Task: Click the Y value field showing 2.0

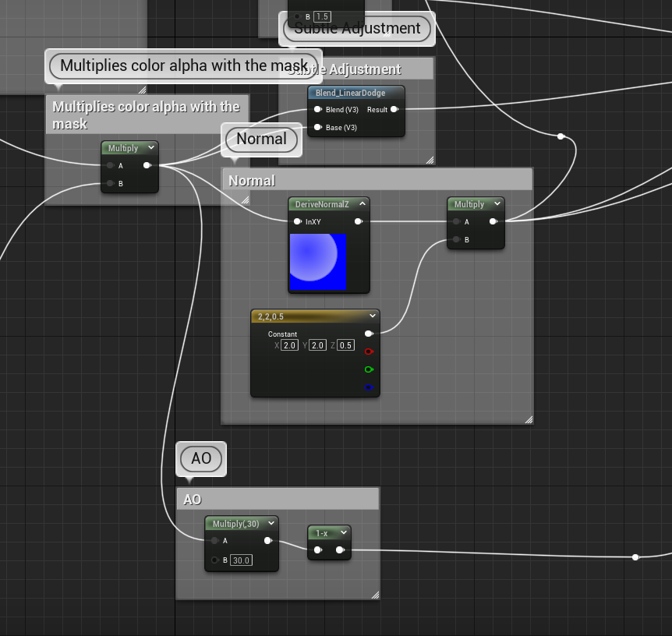Action: pos(317,345)
